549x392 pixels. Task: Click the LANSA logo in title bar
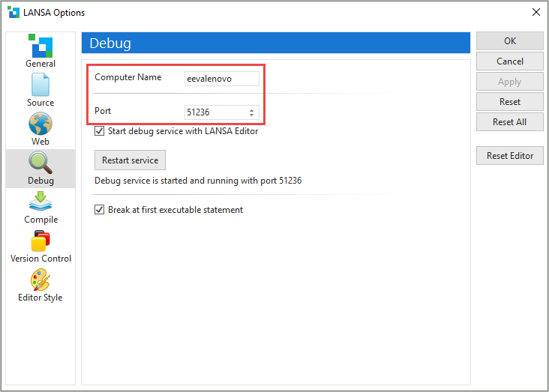pyautogui.click(x=13, y=12)
